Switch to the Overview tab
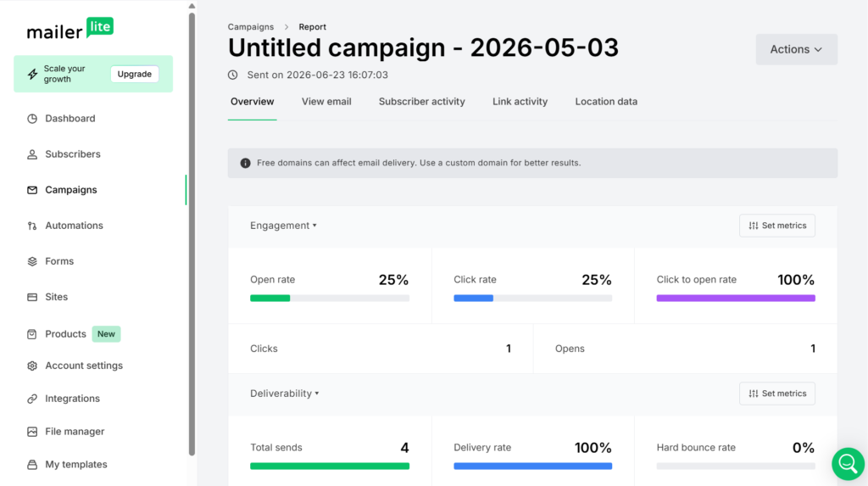868x486 pixels. (252, 102)
